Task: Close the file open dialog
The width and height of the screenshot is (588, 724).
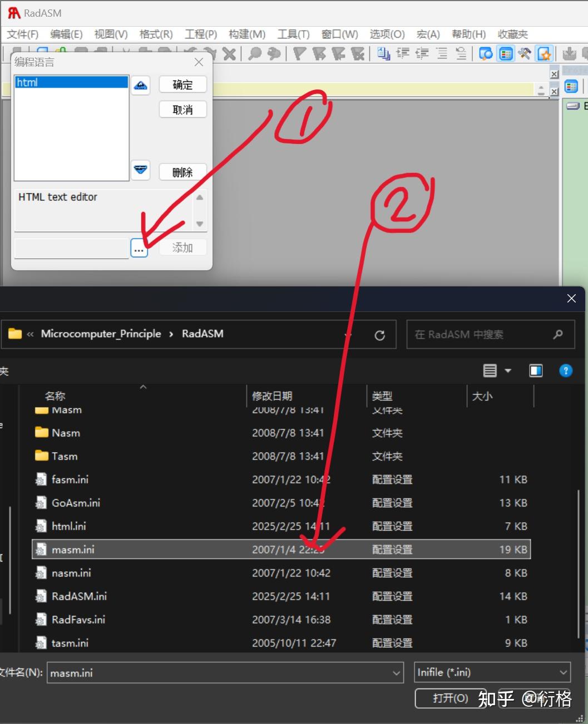Action: pyautogui.click(x=571, y=299)
